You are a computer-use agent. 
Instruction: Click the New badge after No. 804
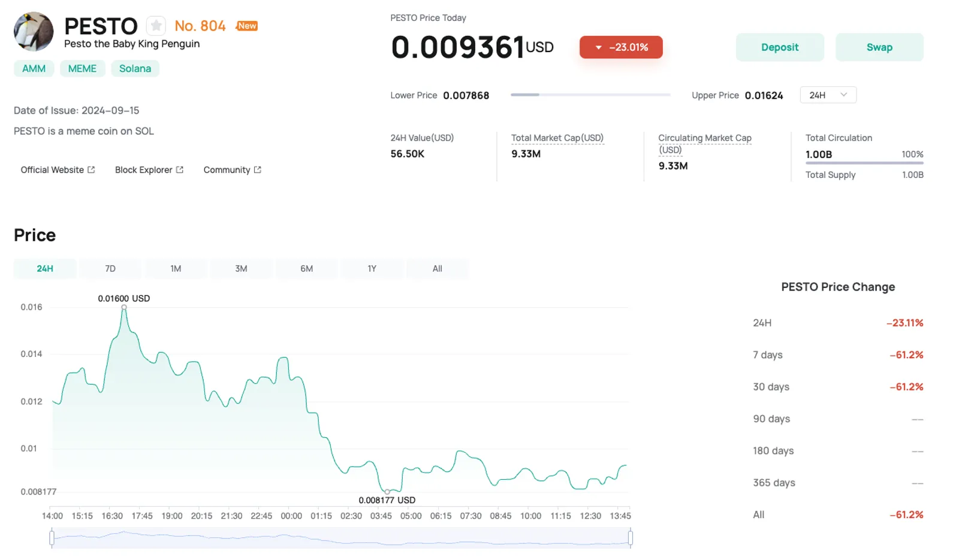(247, 26)
